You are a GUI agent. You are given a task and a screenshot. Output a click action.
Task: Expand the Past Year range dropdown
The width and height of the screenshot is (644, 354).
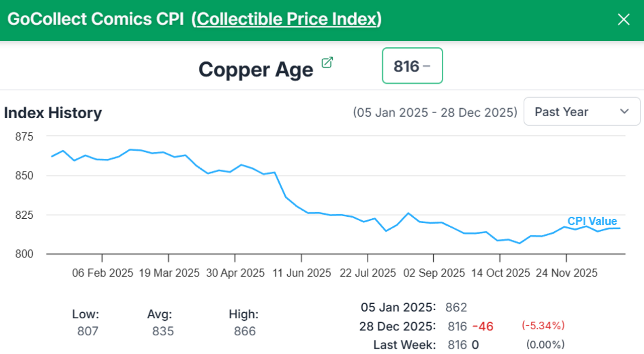pyautogui.click(x=582, y=112)
